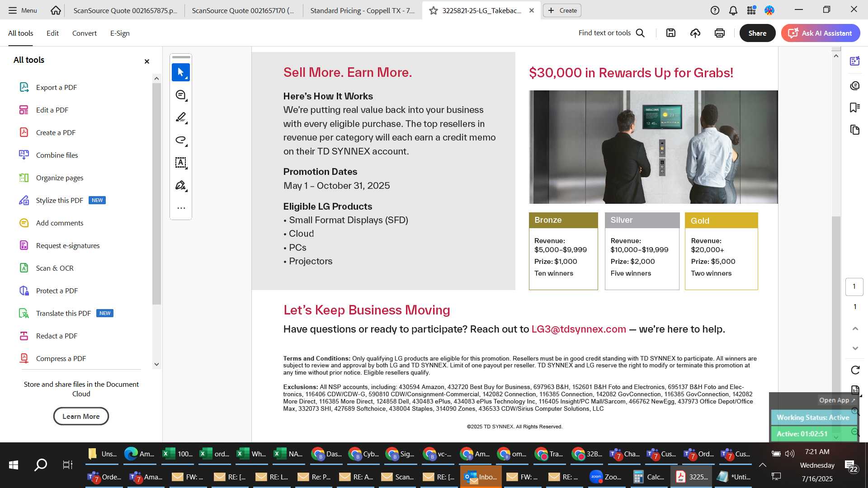Viewport: 868px width, 488px height.
Task: Click the tools panel scroll up arrow
Action: [156, 79]
